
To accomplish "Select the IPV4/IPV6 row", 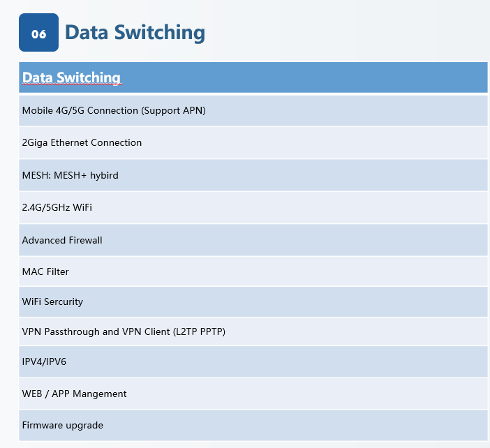I will click(x=253, y=362).
